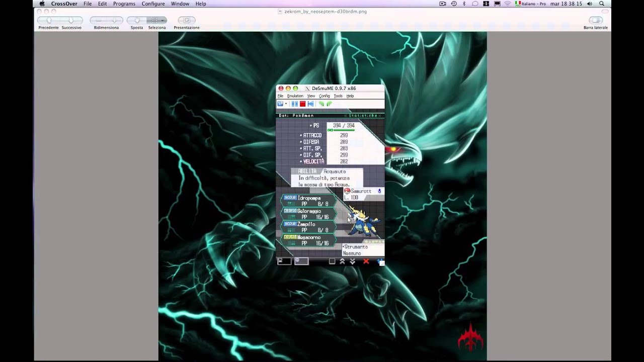Open Bluetooth status menu
This screenshot has width=644, height=362.
click(464, 4)
